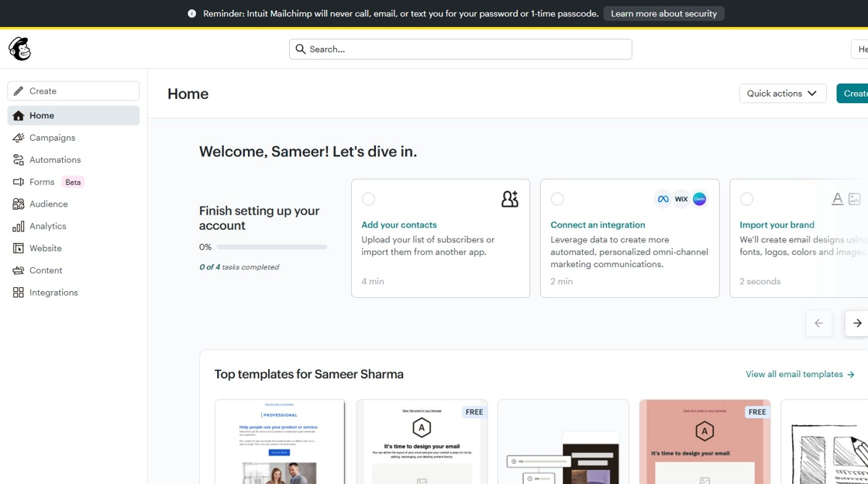Click the '4 min' estimate text
The height and width of the screenshot is (484, 868).
[x=373, y=282]
